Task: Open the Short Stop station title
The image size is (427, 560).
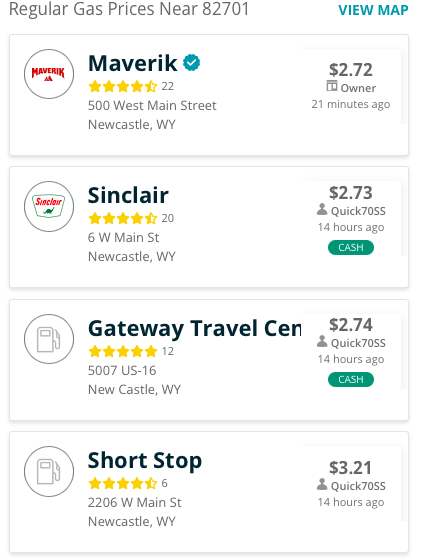Action: (145, 461)
